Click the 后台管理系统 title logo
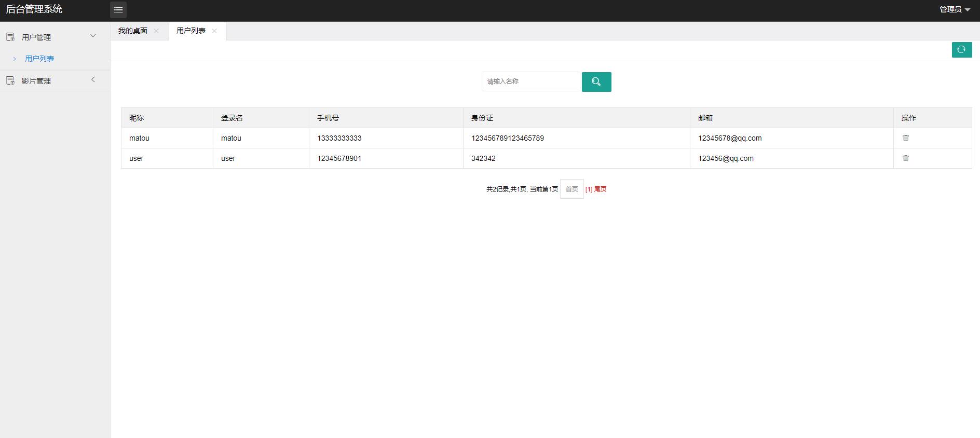 click(x=34, y=9)
